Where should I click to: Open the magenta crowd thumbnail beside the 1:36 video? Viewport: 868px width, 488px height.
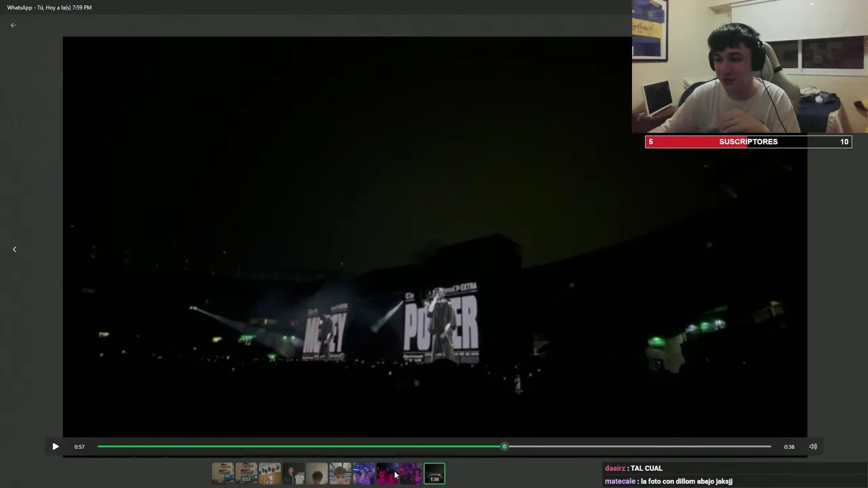[411, 473]
